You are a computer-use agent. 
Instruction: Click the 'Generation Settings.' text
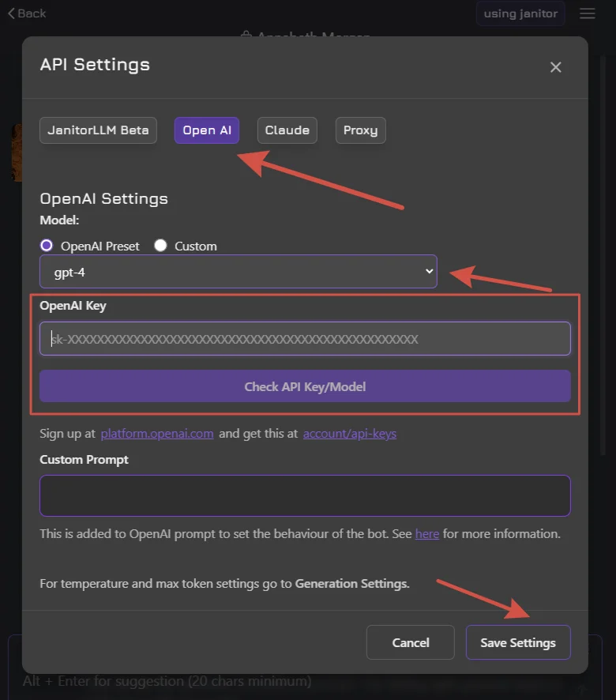(352, 584)
